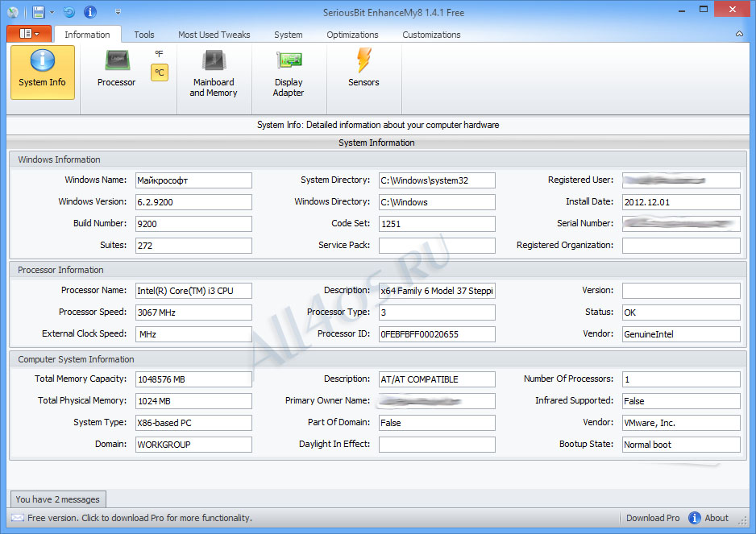Click the Total Memory Capacity field

[x=193, y=379]
